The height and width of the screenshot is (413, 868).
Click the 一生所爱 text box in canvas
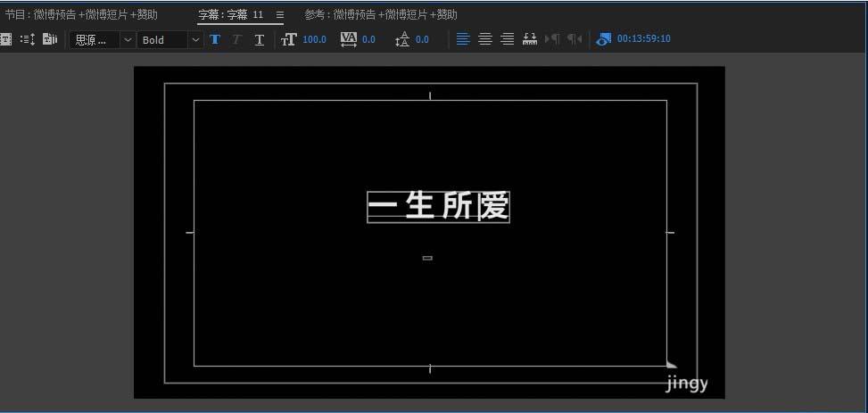click(x=438, y=207)
